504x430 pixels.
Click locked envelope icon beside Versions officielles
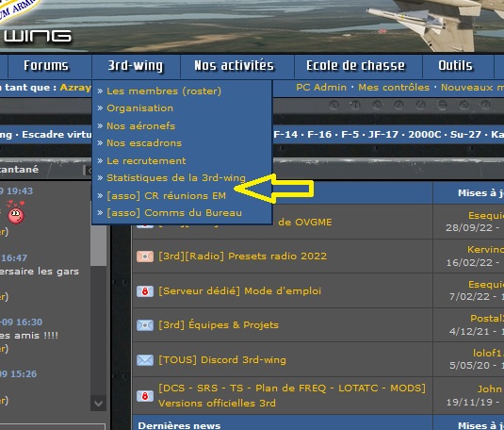[145, 396]
